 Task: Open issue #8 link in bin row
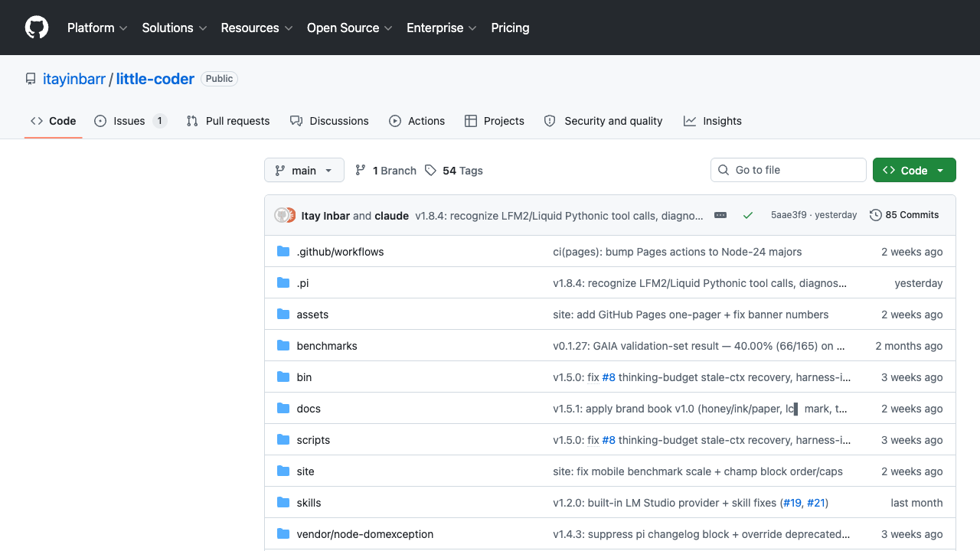pyautogui.click(x=609, y=377)
